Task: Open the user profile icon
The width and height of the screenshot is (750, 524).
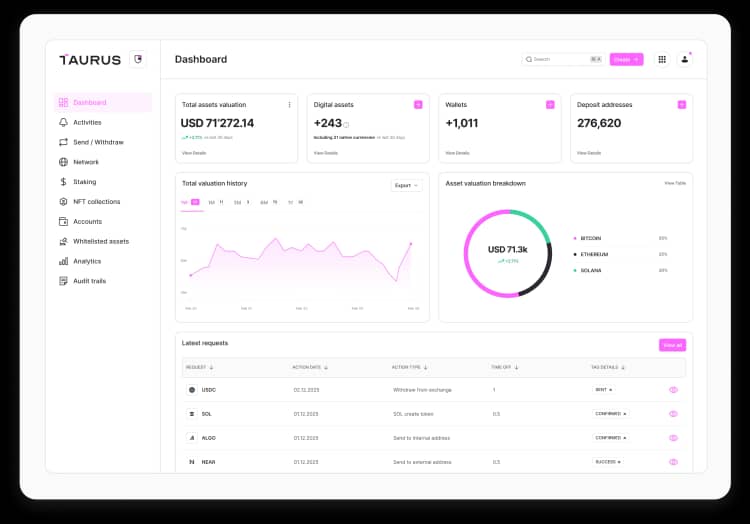Action: [684, 59]
